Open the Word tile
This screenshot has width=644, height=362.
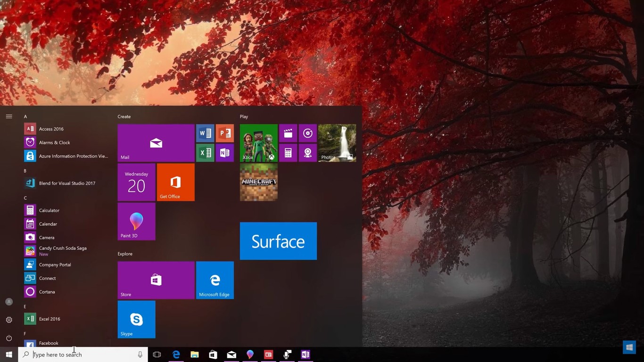pos(205,133)
